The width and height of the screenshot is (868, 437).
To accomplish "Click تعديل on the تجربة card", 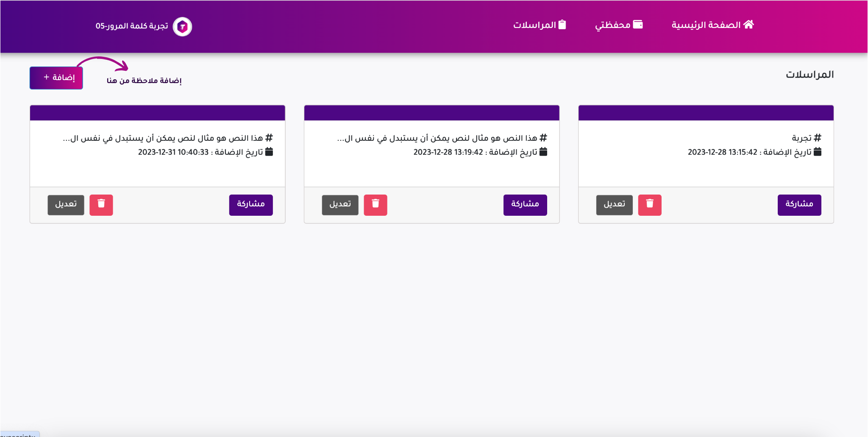I will tap(614, 205).
